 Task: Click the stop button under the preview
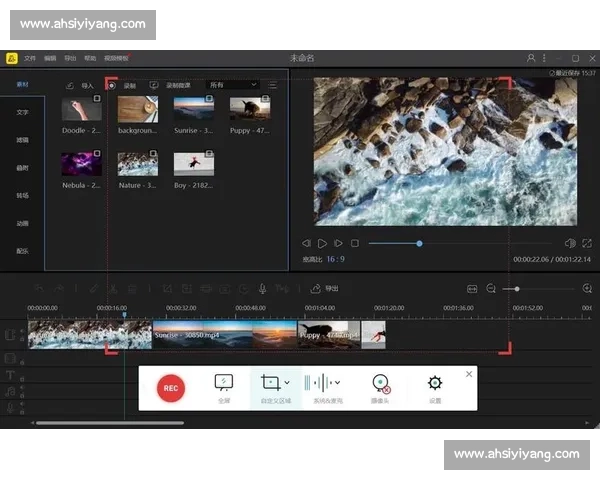click(x=355, y=243)
